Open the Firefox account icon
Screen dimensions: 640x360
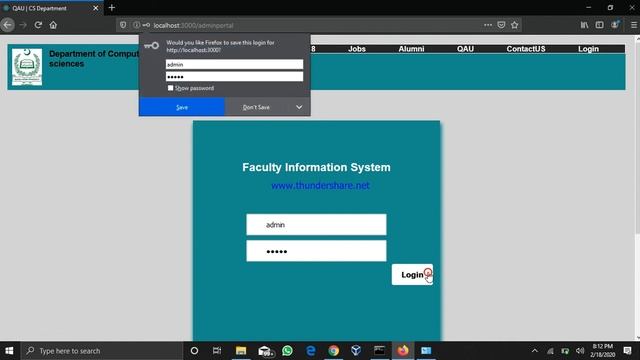(615, 25)
